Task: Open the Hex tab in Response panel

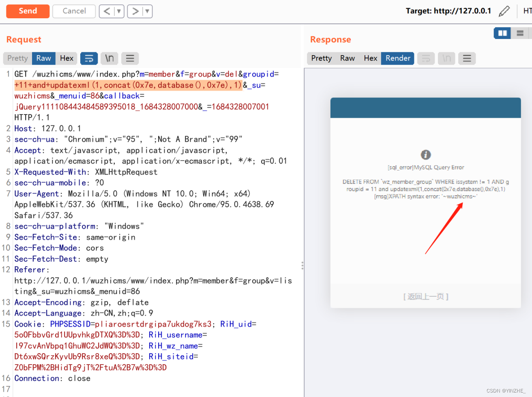Action: [x=370, y=58]
